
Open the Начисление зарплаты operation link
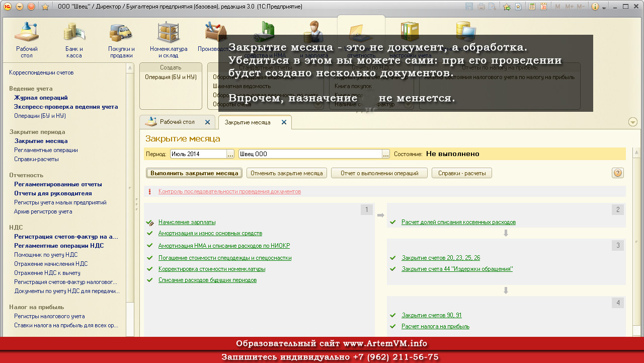187,222
